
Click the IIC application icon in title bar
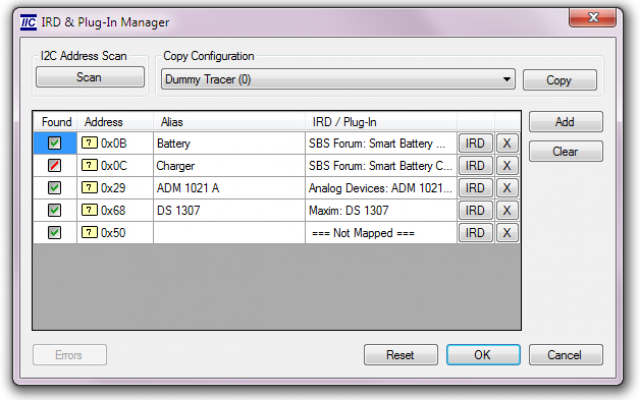29,22
